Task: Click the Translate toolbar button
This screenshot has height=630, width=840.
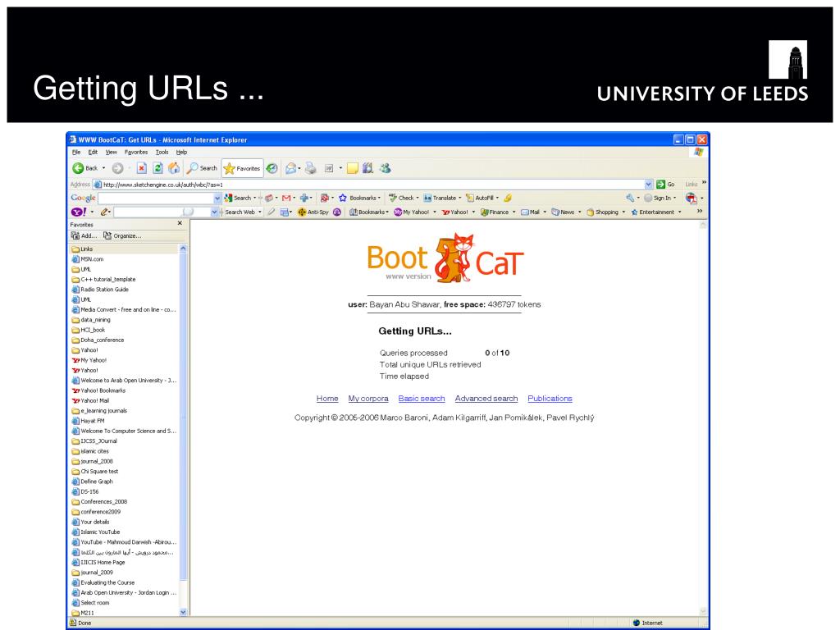Action: point(440,199)
